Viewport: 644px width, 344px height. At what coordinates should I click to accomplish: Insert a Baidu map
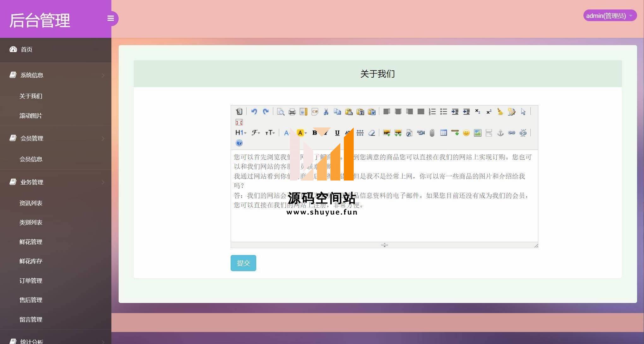click(477, 133)
